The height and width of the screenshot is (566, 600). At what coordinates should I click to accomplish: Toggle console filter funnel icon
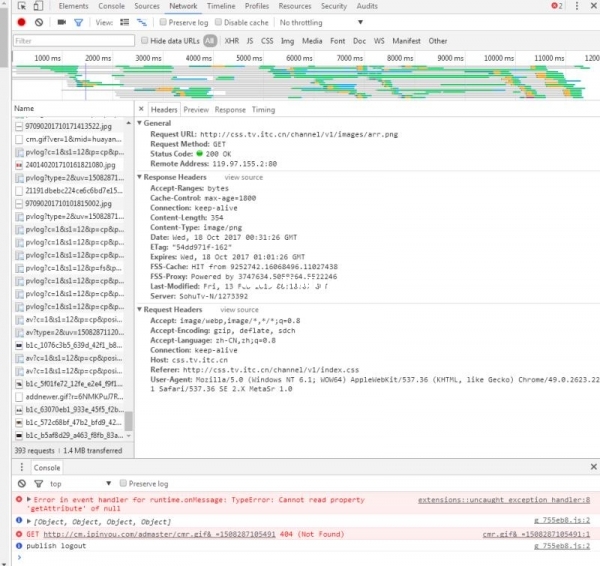tap(39, 484)
